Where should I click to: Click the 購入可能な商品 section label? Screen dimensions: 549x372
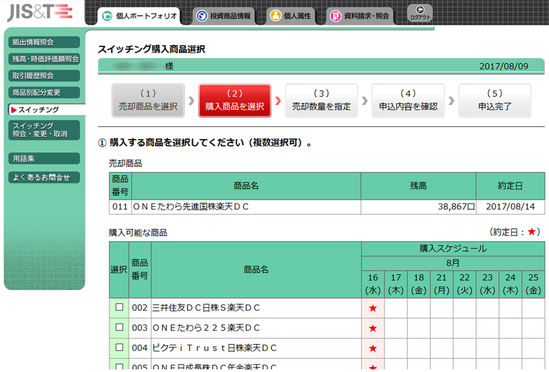coord(138,233)
